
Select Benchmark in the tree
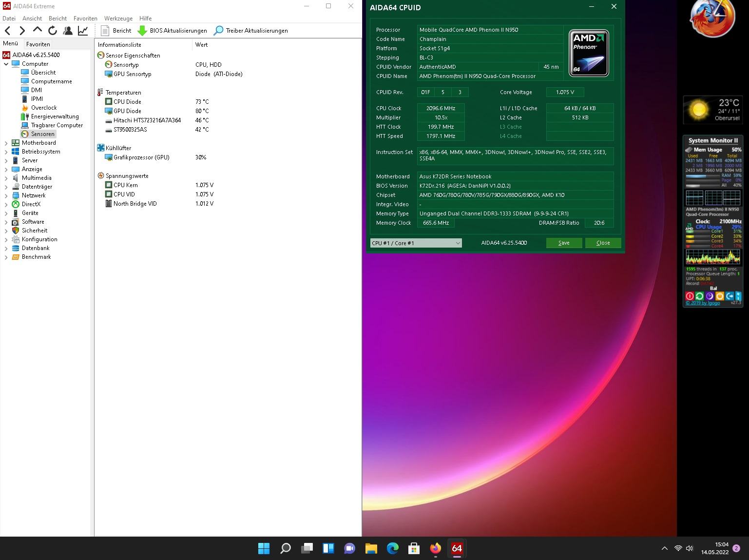point(36,257)
